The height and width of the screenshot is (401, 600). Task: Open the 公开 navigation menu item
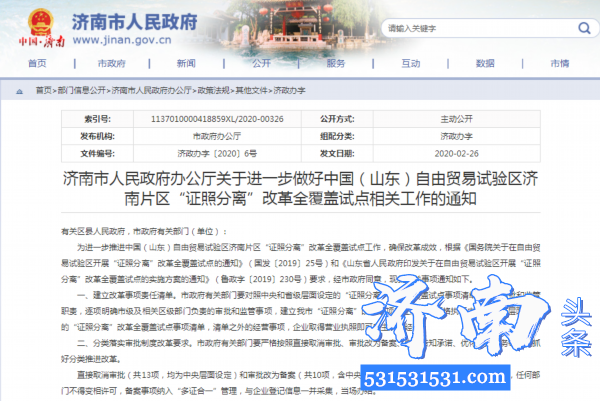pyautogui.click(x=261, y=63)
